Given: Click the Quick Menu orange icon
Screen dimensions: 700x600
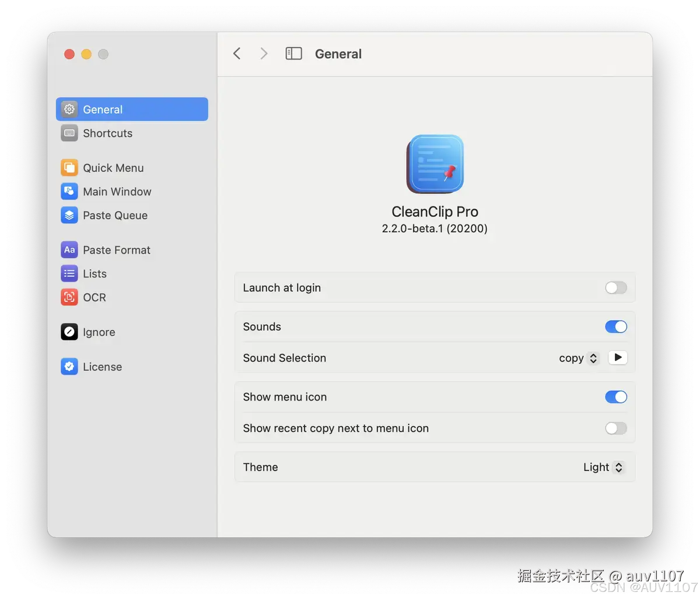Looking at the screenshot, I should 69,168.
